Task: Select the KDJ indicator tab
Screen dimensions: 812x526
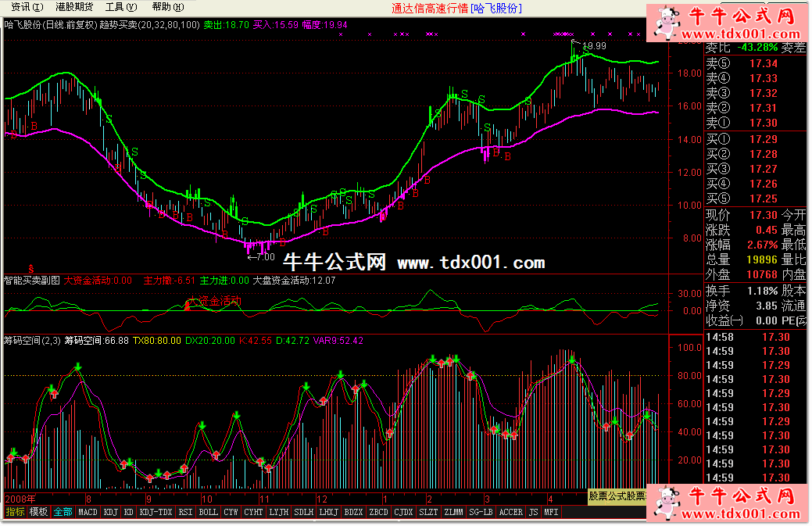Action: click(111, 512)
